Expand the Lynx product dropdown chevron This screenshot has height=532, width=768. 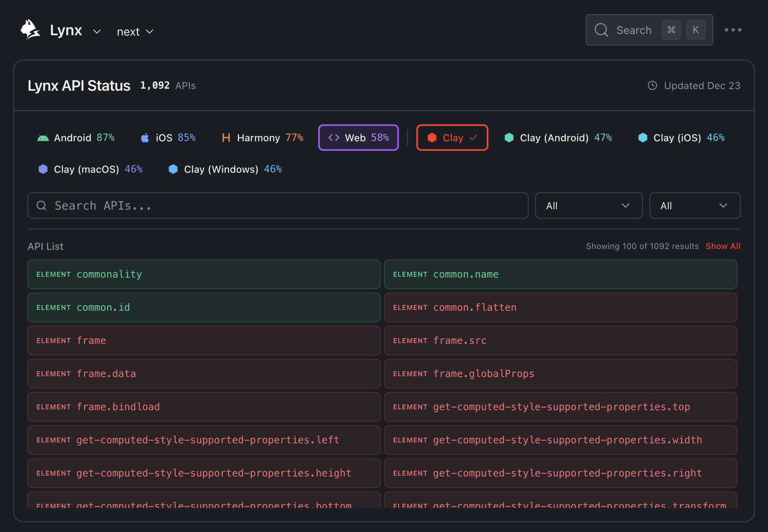tap(97, 31)
